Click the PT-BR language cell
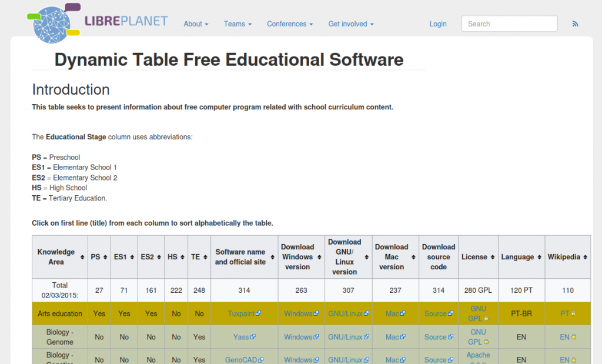Viewport: 602px width, 364px height. point(521,313)
